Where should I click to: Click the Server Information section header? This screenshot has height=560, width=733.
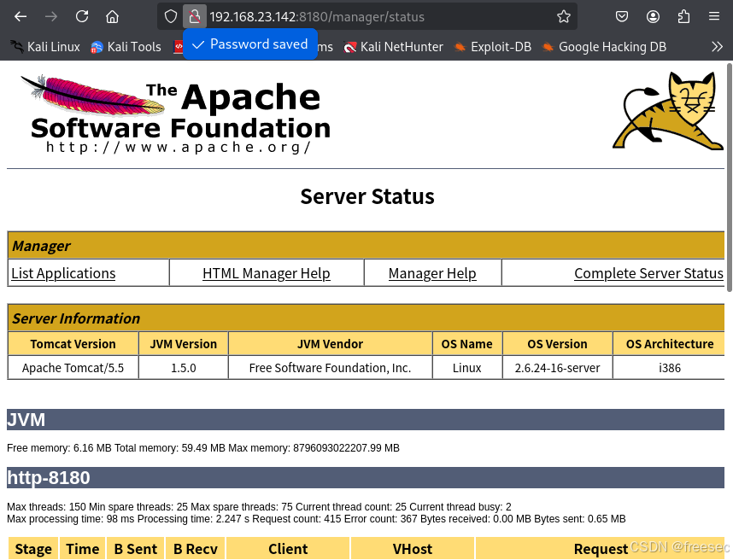coord(366,318)
